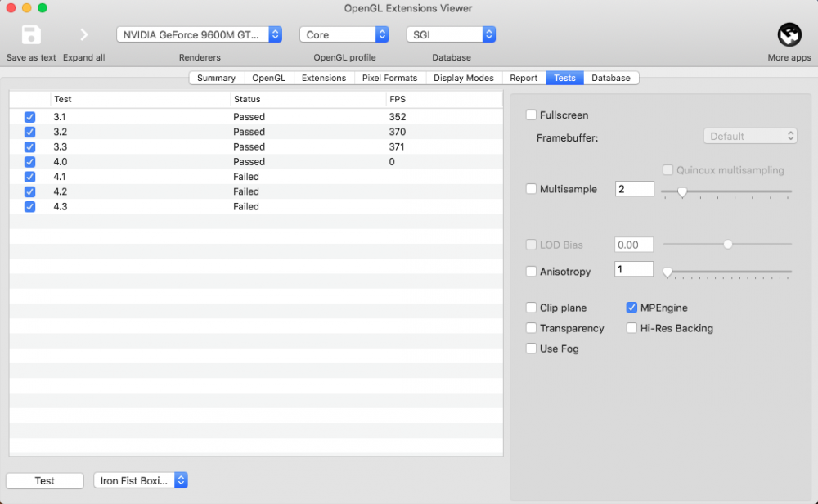Viewport: 818px width, 504px height.
Task: Click the FPS value 371
Action: point(397,147)
